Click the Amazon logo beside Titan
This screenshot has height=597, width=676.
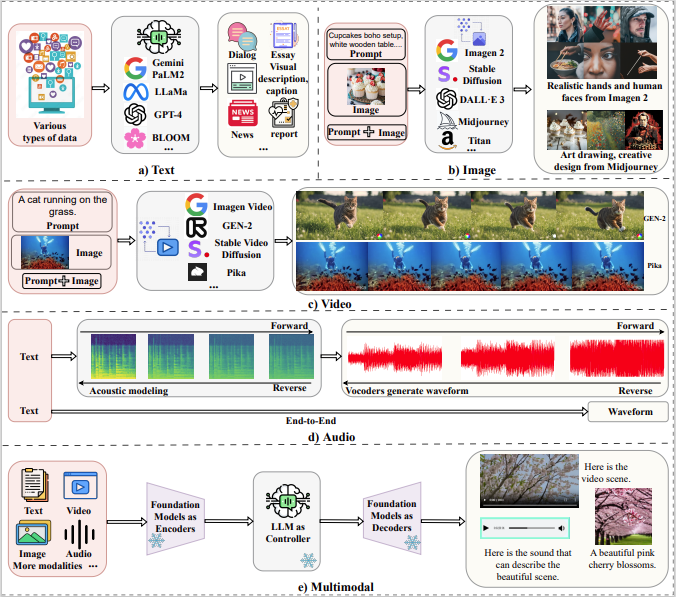pyautogui.click(x=448, y=140)
